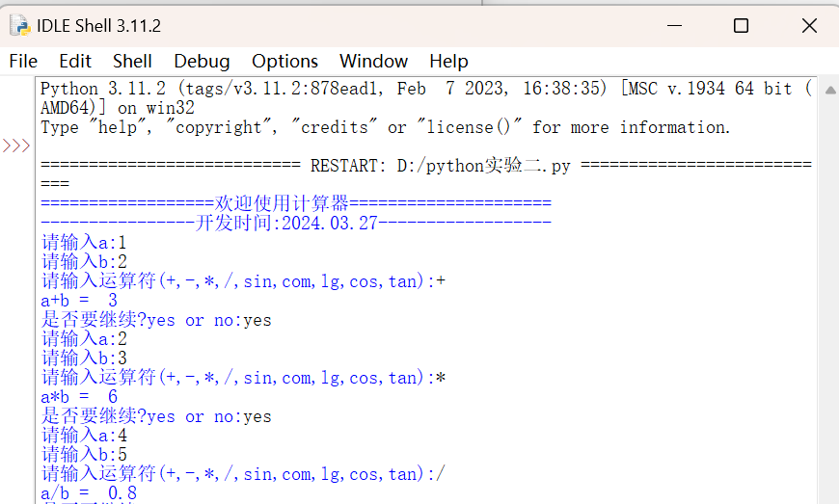Click the 开发时间:2024.03.27 line

pyautogui.click(x=295, y=224)
